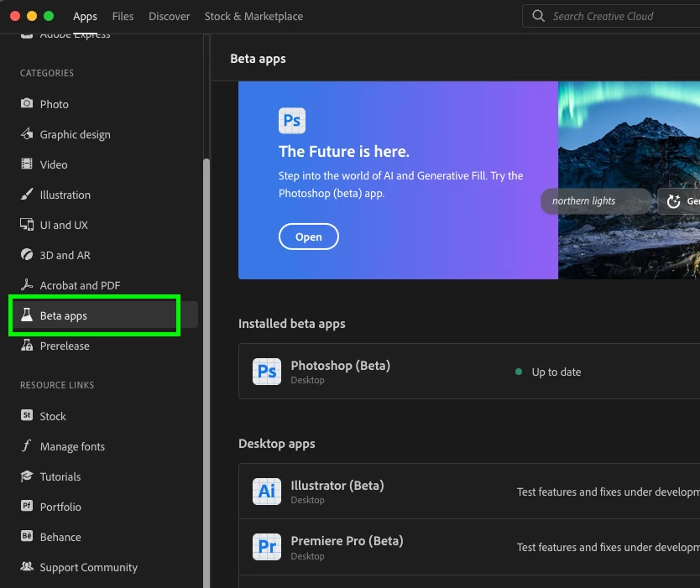Select the UI and UX label
This screenshot has width=700, height=588.
tap(64, 226)
